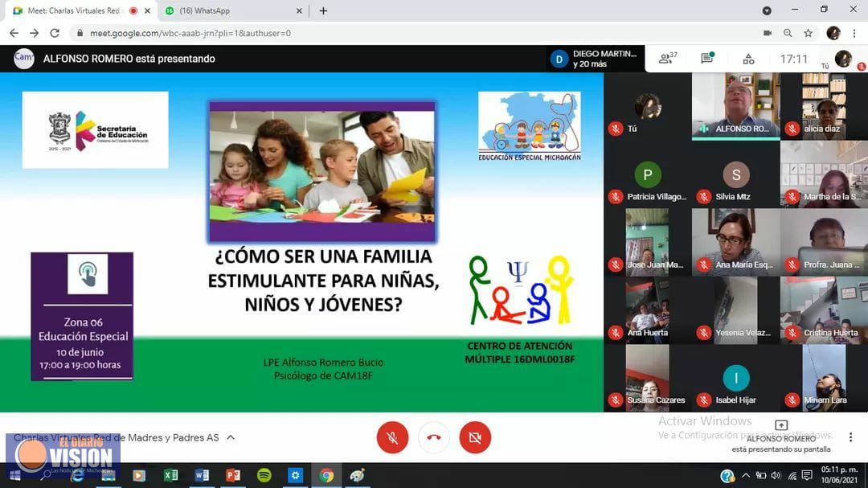This screenshot has height=488, width=868.
Task: Show hidden system tray icons
Action: pyautogui.click(x=746, y=475)
